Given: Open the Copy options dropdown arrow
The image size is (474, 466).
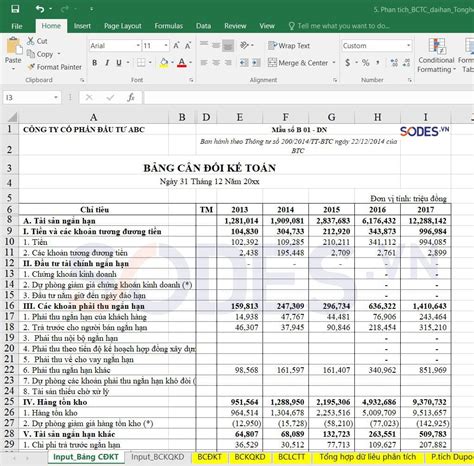Looking at the screenshot, I should click(59, 54).
